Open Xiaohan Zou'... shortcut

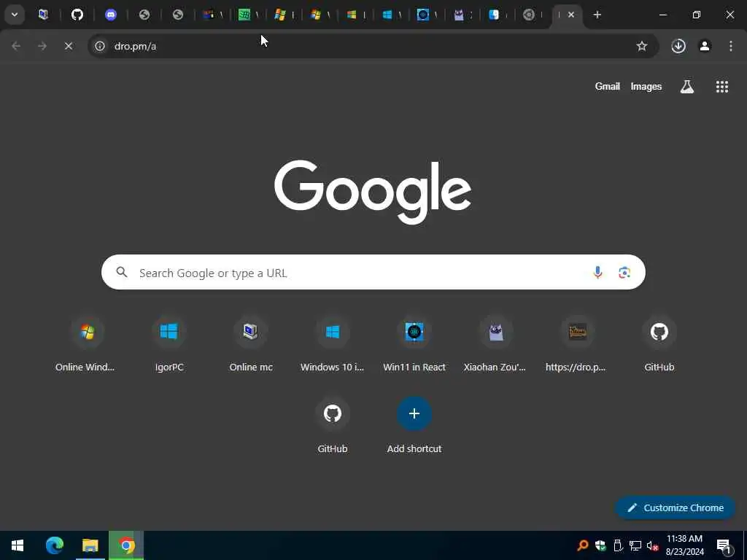point(495,344)
